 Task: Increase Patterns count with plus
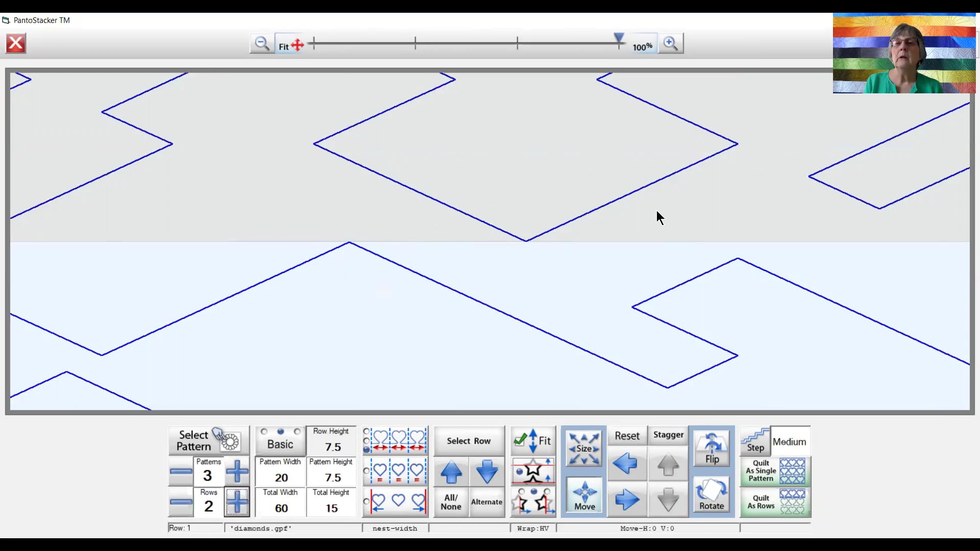pos(237,471)
